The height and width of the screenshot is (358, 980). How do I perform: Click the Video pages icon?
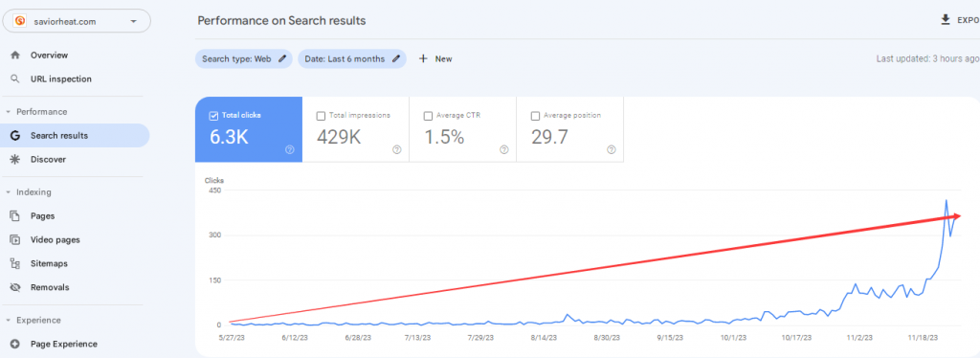point(15,240)
